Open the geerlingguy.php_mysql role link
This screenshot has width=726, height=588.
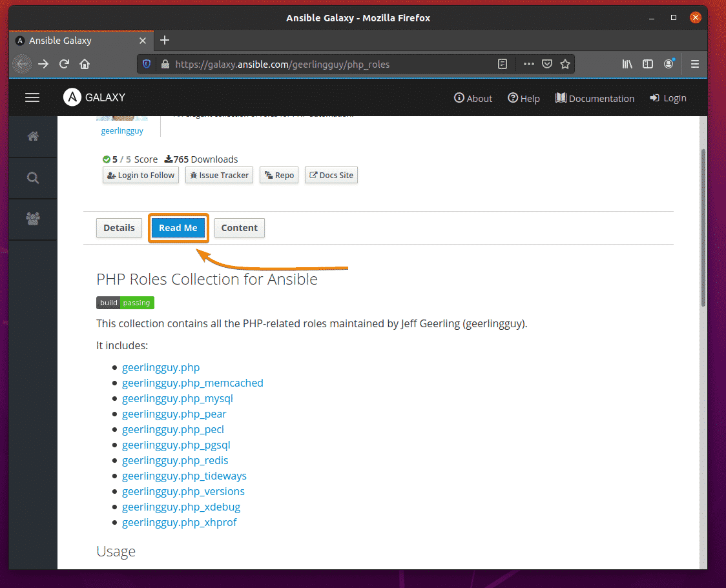(178, 398)
